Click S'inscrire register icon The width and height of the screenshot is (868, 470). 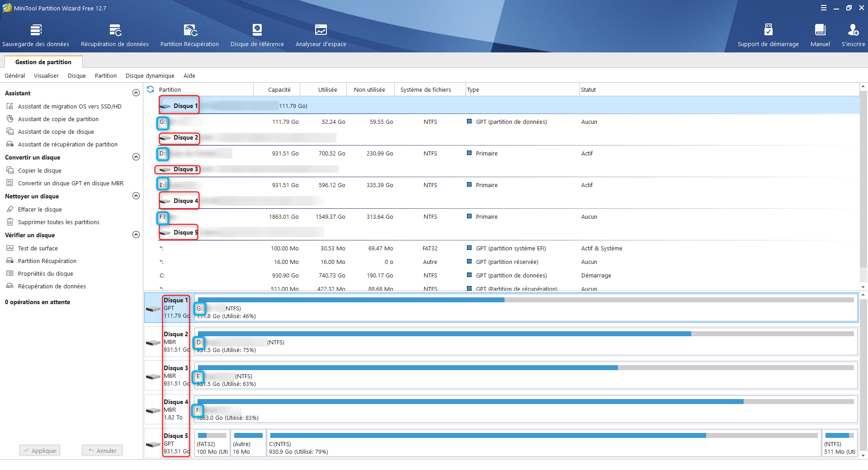(x=853, y=35)
